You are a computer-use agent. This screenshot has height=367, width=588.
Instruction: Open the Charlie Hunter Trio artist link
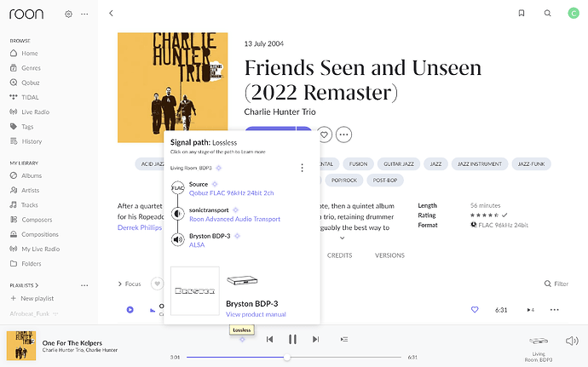[280, 112]
